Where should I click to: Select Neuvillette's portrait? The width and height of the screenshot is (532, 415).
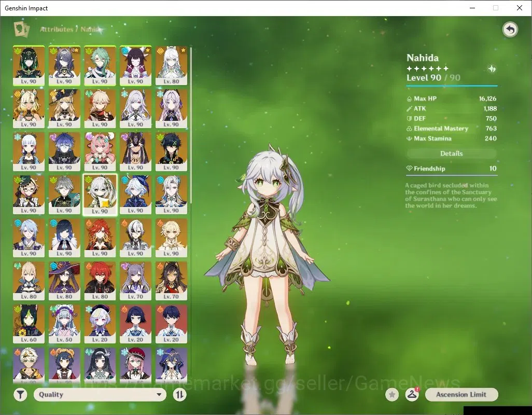click(x=171, y=195)
